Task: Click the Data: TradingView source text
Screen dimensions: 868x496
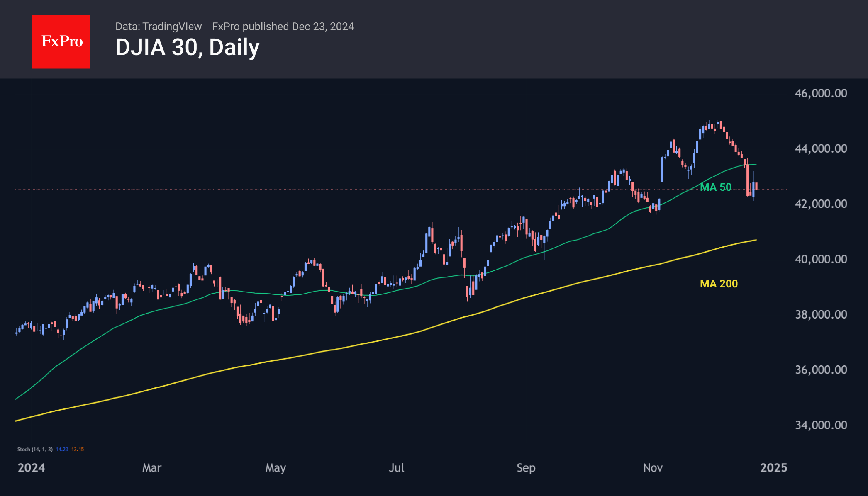Action: click(158, 27)
